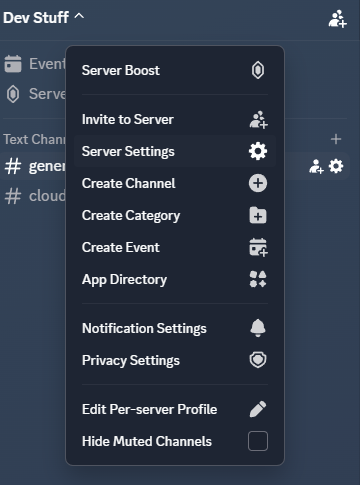Choose Create Event from menu
This screenshot has width=360, height=485.
(x=175, y=247)
